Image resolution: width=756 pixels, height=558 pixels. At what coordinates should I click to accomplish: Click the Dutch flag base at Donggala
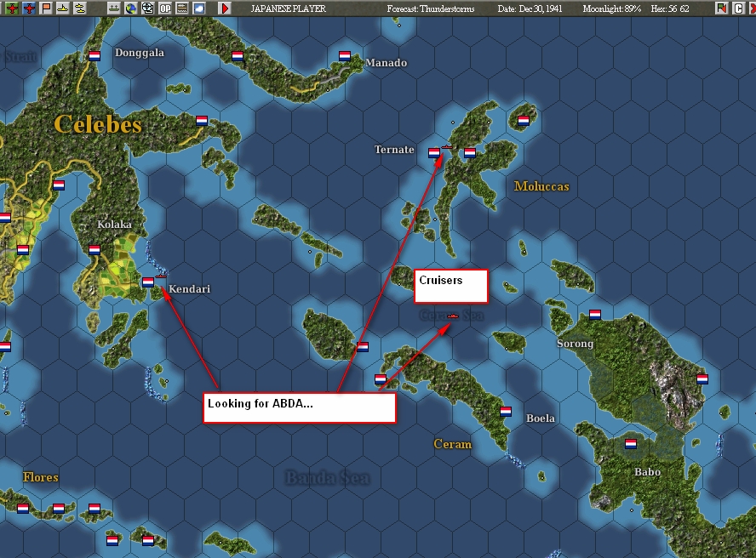(x=94, y=56)
